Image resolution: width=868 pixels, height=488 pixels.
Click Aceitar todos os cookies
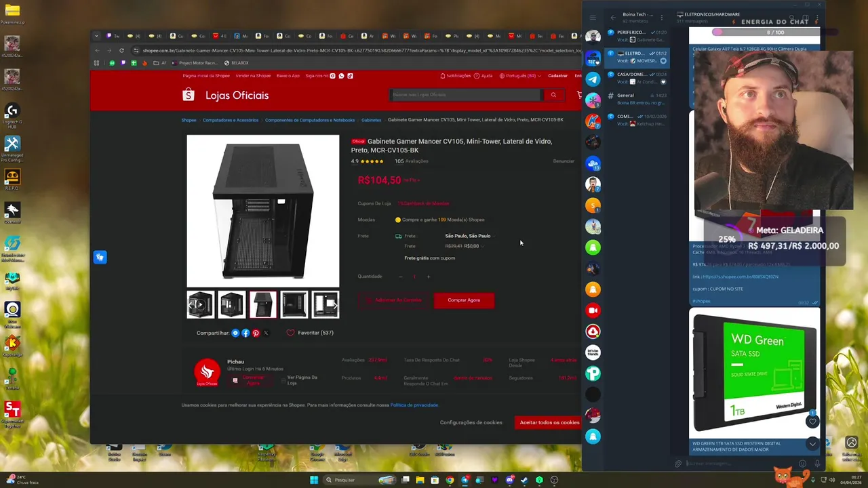(549, 422)
